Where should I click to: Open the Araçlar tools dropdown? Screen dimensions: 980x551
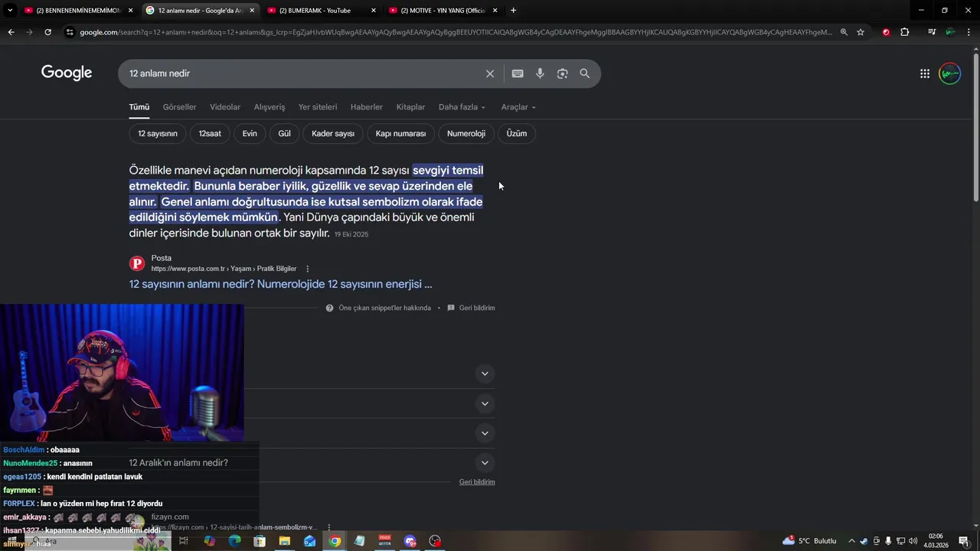click(518, 107)
